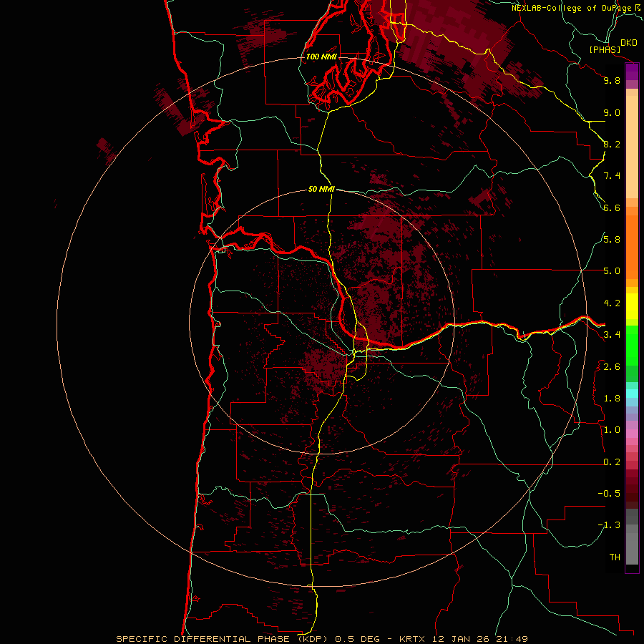This screenshot has height=644, width=644.
Task: Click the [PHAS] legend label
Action: click(x=605, y=49)
